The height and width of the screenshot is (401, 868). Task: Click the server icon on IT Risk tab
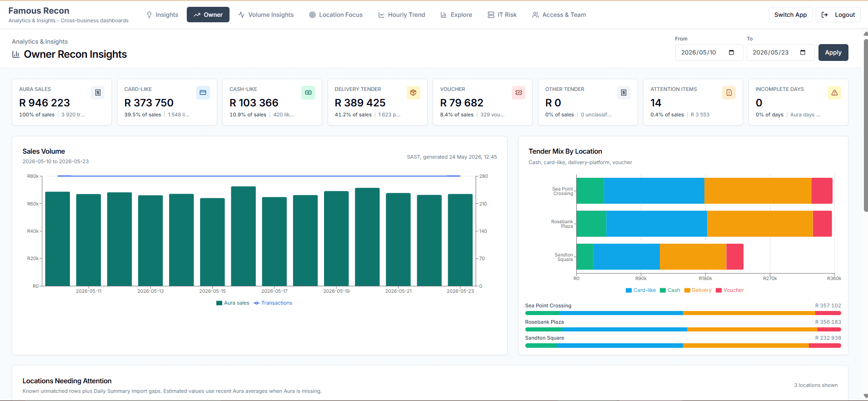[x=491, y=15]
